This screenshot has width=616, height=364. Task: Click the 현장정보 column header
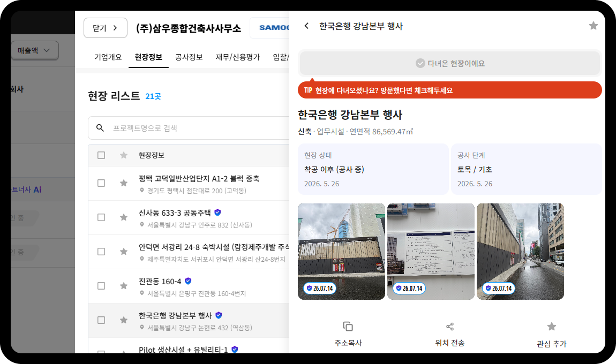click(152, 155)
